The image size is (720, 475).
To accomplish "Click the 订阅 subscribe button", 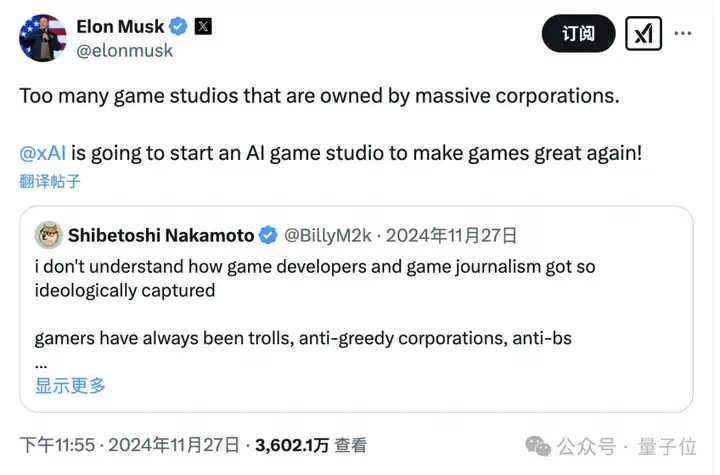I will 579,34.
